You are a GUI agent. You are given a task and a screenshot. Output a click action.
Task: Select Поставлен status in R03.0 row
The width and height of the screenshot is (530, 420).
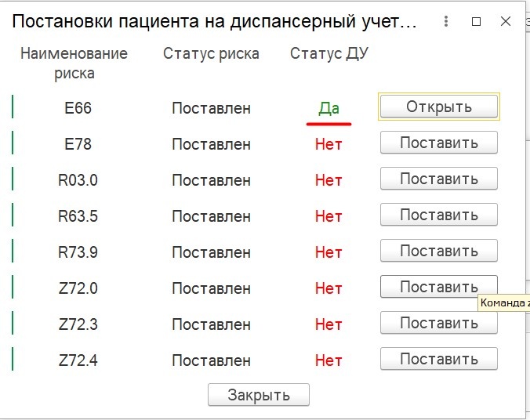click(x=211, y=180)
